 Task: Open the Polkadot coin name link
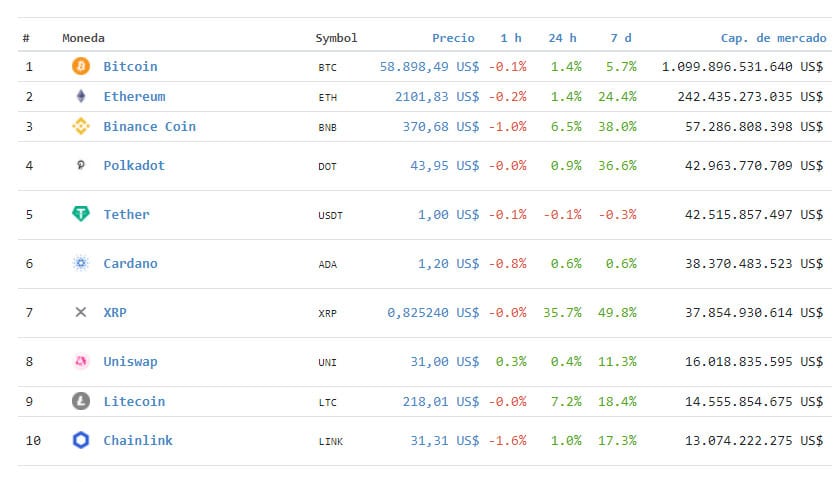134,165
